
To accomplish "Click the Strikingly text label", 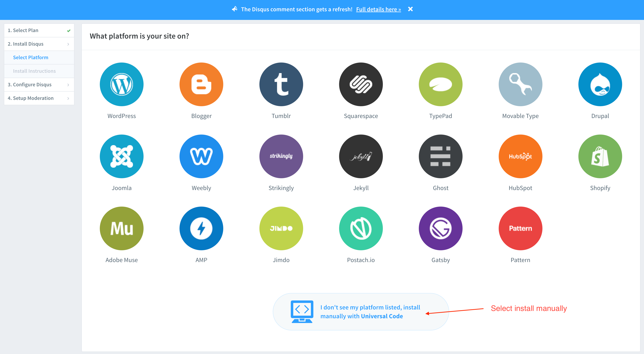I will pos(281,188).
